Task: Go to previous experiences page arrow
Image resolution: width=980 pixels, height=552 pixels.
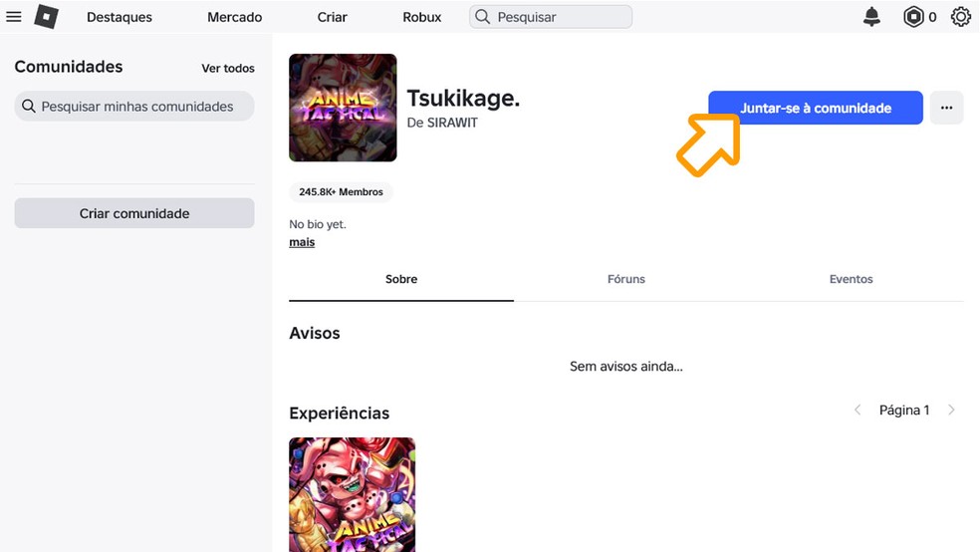Action: (x=857, y=411)
